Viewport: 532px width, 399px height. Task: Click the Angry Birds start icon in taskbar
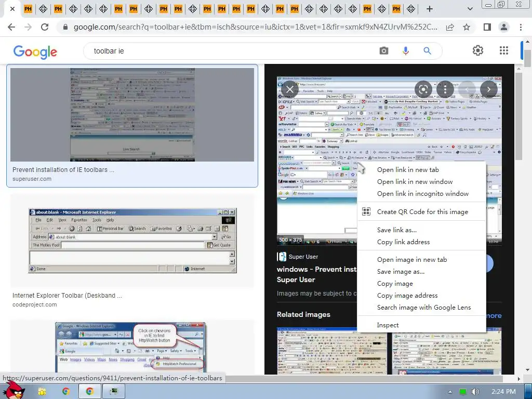pyautogui.click(x=14, y=390)
